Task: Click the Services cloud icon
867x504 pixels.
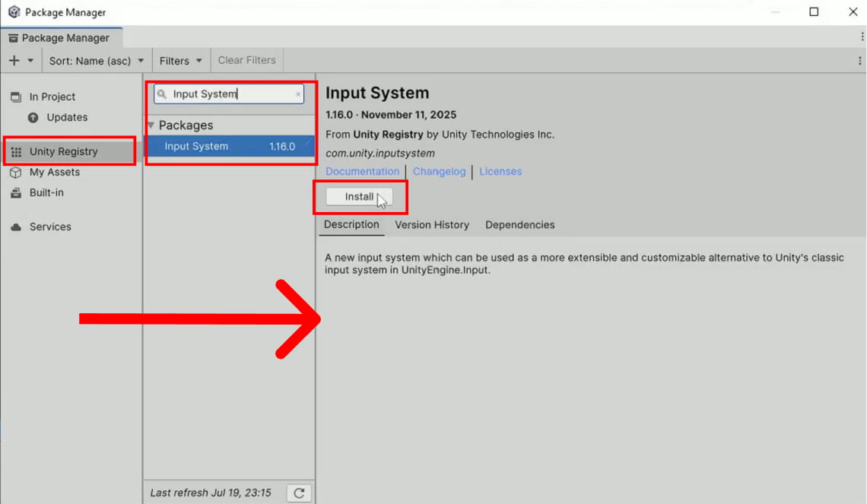Action: coord(16,227)
